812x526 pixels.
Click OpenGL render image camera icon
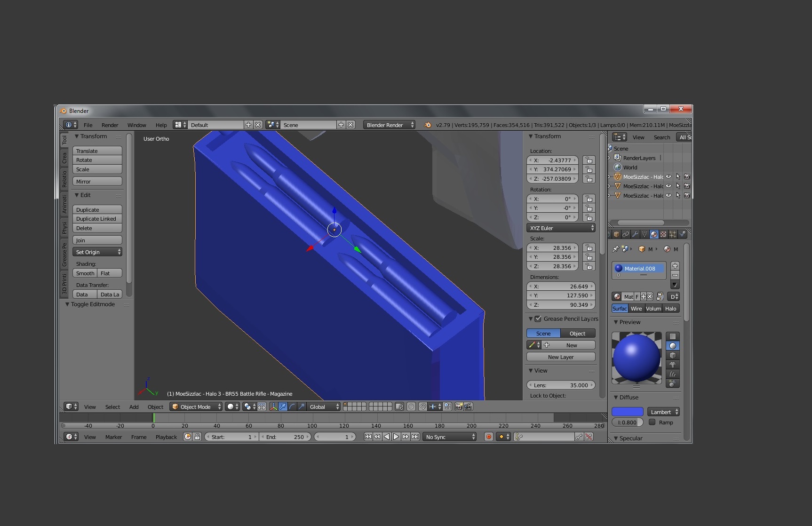click(x=459, y=406)
